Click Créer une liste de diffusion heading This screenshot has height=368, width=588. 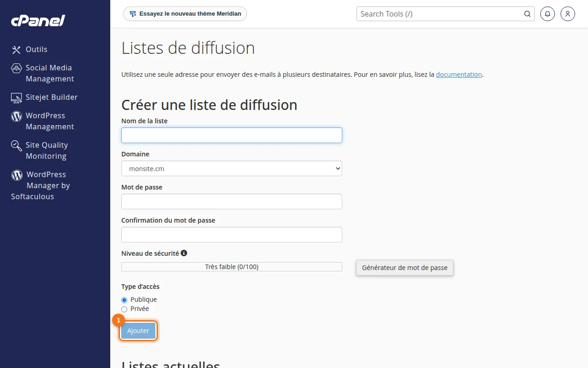pyautogui.click(x=209, y=105)
